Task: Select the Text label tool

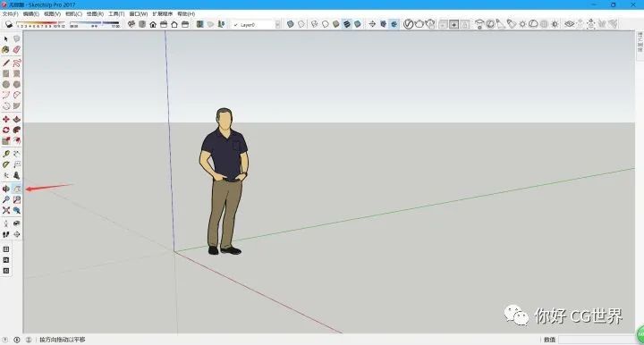Action: pos(16,164)
